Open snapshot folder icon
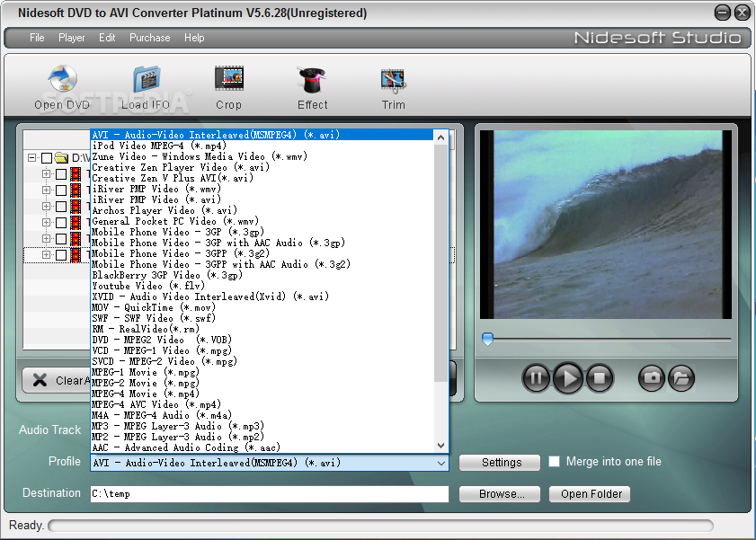Screen dimensions: 756x540 click(681, 378)
